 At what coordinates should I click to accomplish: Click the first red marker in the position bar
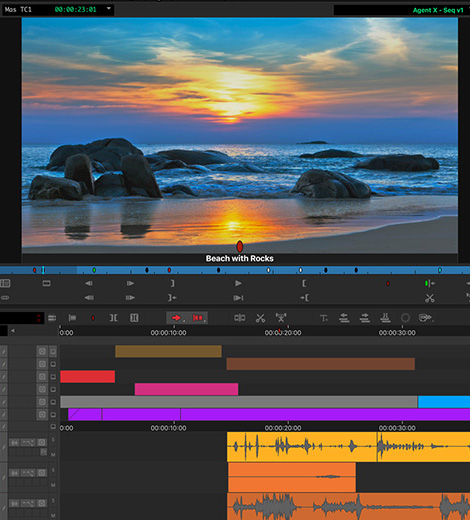[34, 270]
